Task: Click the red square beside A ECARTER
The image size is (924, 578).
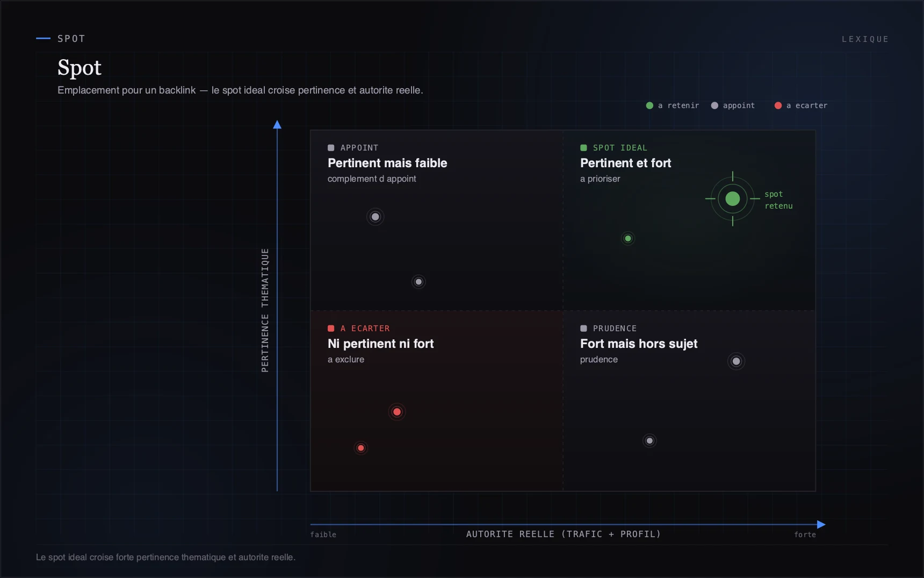Action: [x=331, y=329]
